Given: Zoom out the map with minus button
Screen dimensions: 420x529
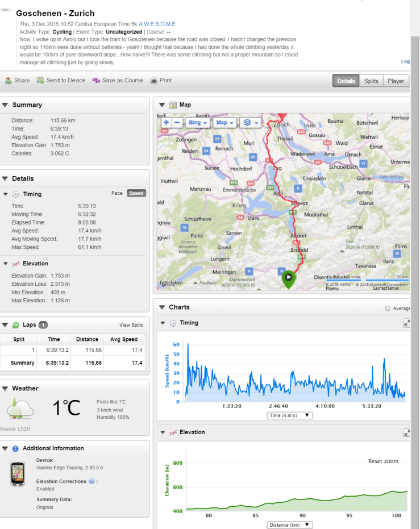Looking at the screenshot, I should coord(177,122).
